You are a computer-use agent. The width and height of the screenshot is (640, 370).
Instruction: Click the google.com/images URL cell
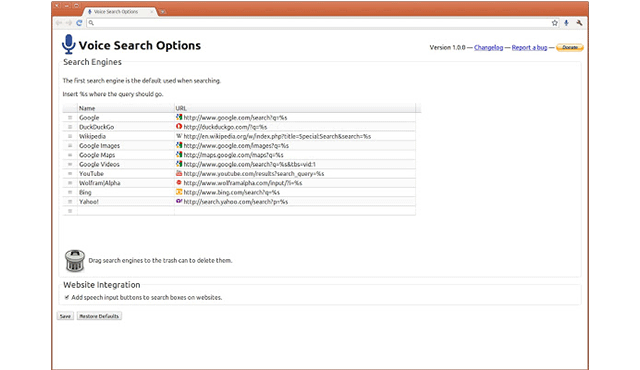coord(295,146)
